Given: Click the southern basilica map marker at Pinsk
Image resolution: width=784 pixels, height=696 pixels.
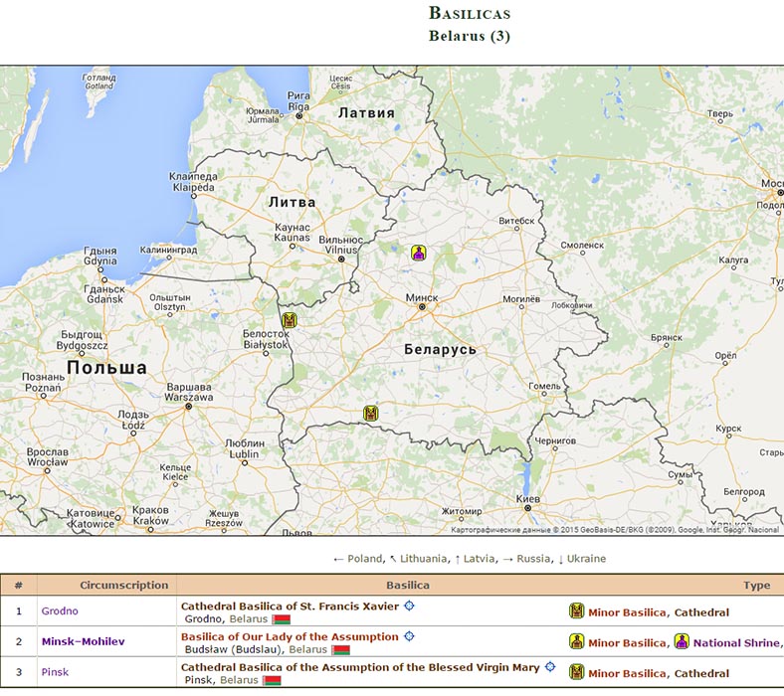Looking at the screenshot, I should pos(371,413).
